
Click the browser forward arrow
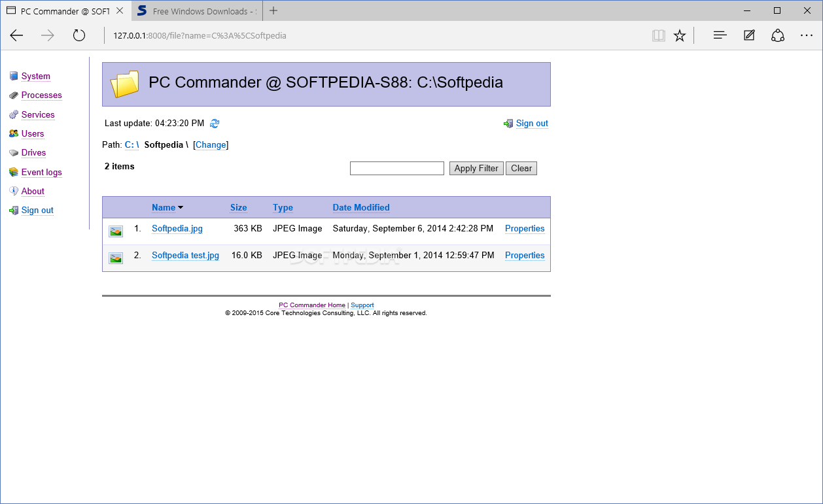48,35
